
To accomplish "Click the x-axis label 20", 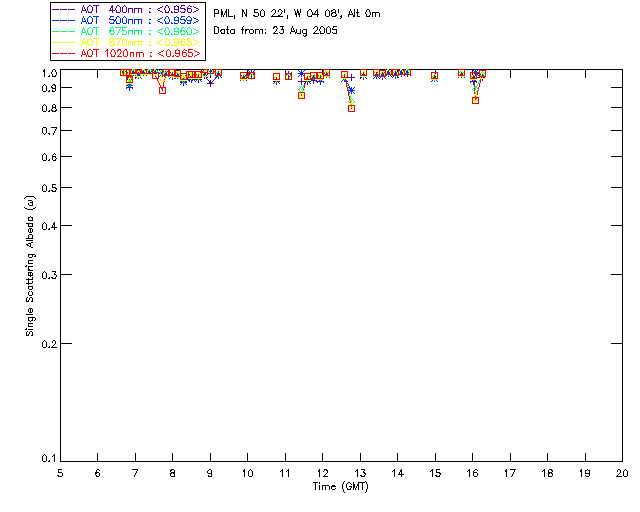I will point(622,473).
